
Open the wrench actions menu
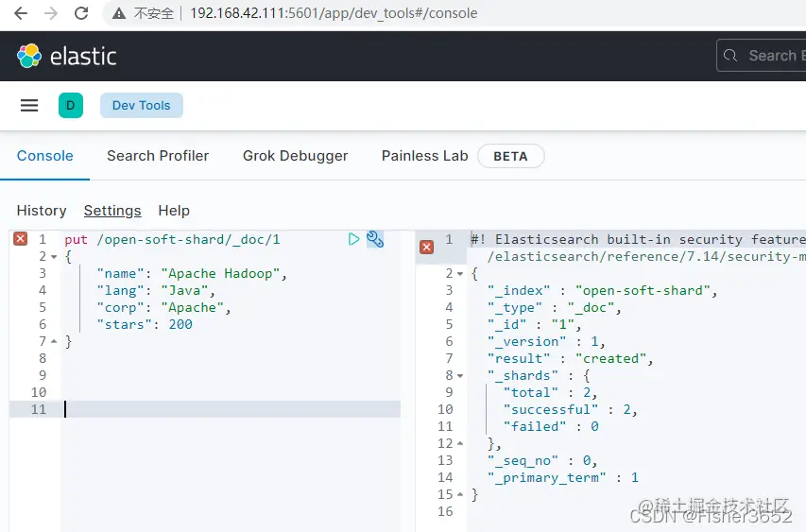pos(375,239)
